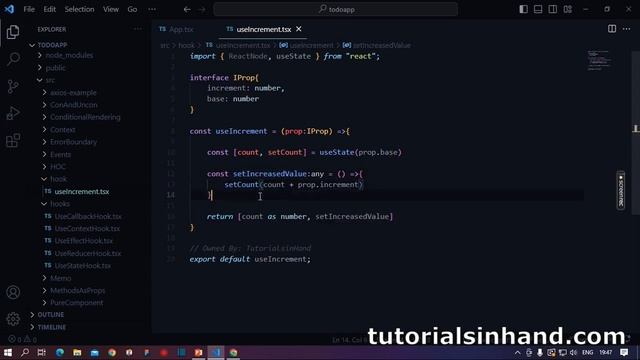Expand the Memo folder
The width and height of the screenshot is (640, 360).
tap(60, 278)
